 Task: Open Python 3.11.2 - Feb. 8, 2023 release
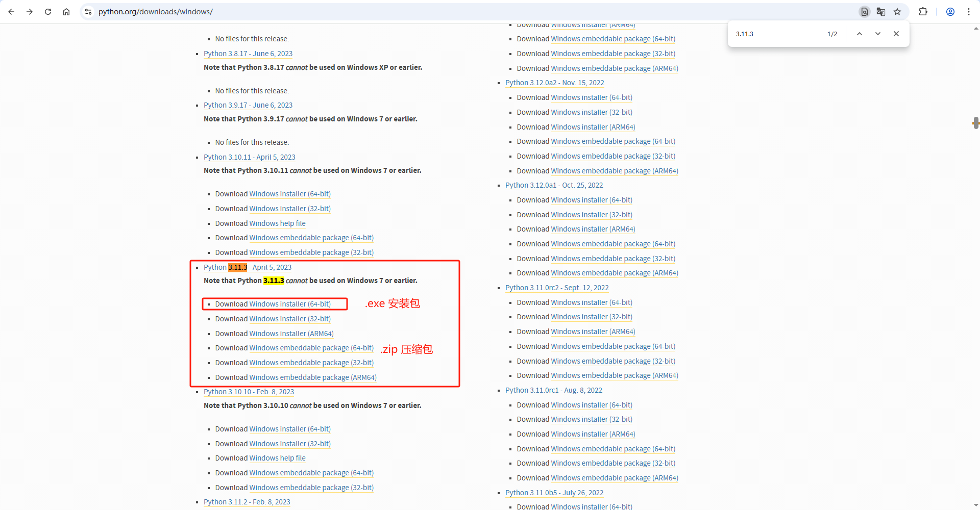[x=247, y=502]
